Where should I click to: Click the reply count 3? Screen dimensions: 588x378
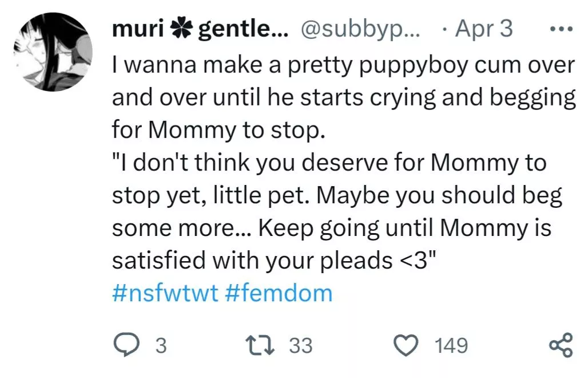161,345
